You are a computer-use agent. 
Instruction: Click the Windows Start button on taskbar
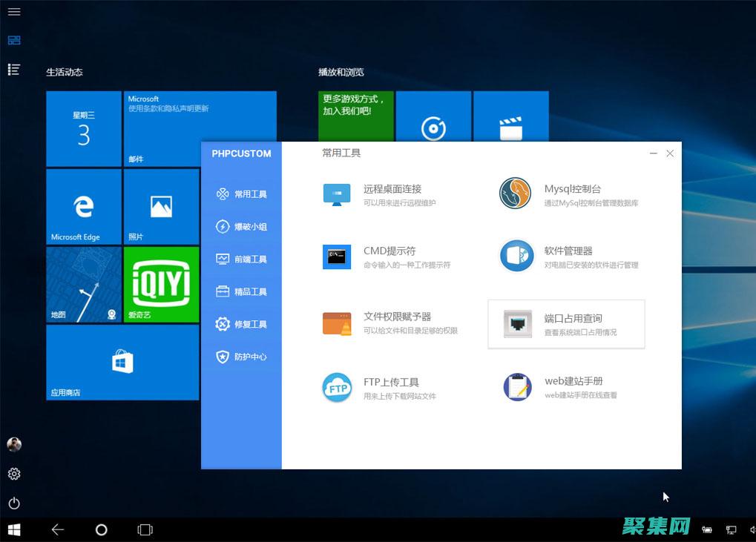coord(14,529)
